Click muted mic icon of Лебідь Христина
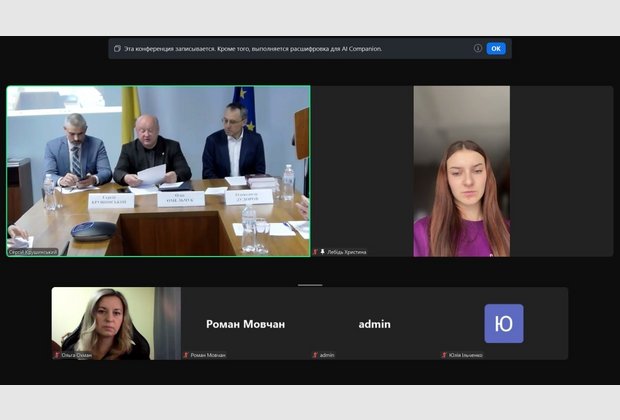620x420 pixels. [316, 252]
